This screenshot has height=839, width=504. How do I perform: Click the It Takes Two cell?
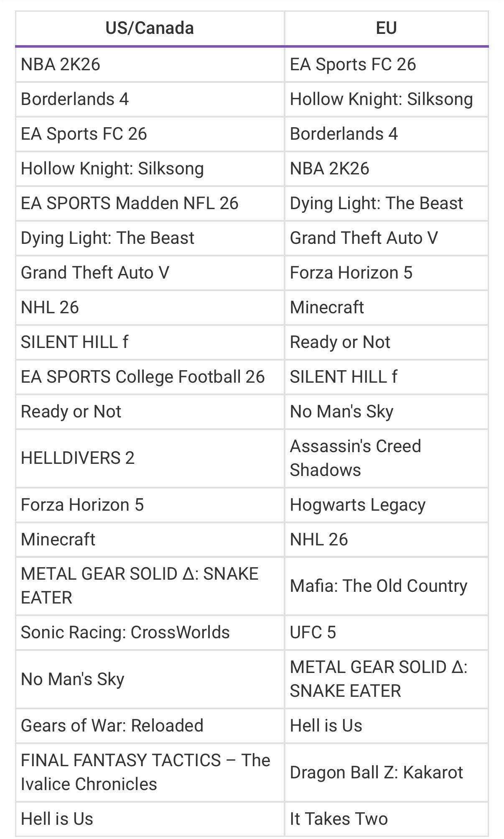click(x=339, y=819)
